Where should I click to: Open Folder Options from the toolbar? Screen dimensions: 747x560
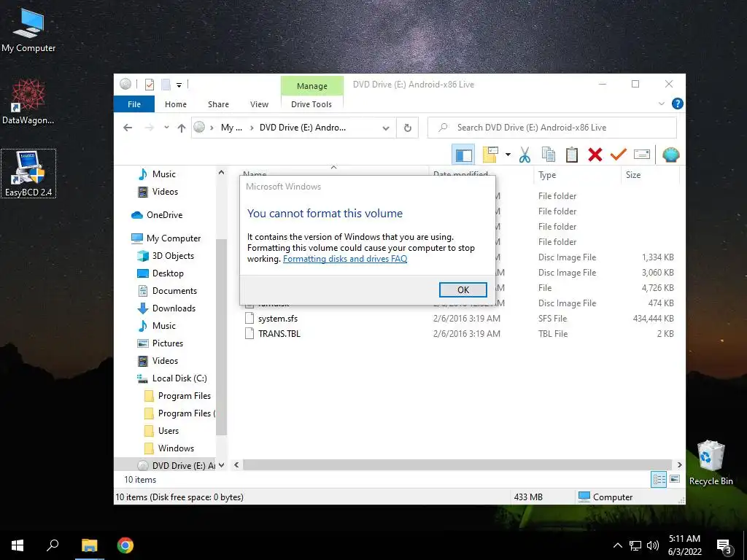coord(490,155)
